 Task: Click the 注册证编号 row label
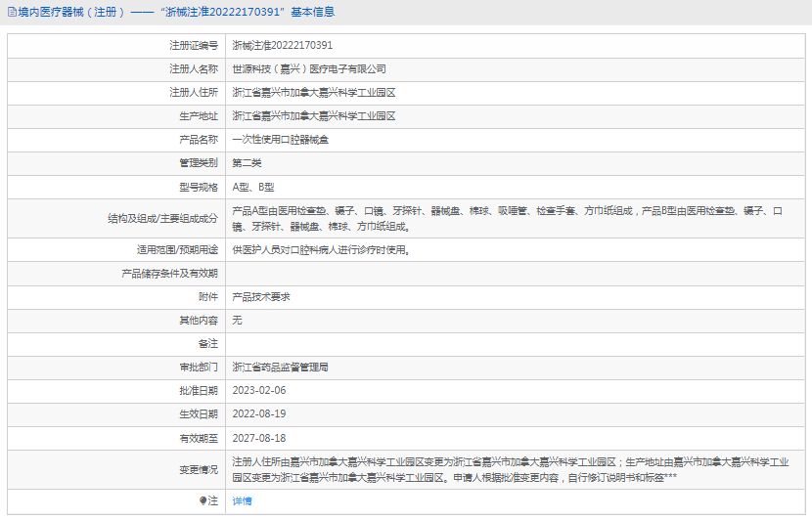point(194,46)
